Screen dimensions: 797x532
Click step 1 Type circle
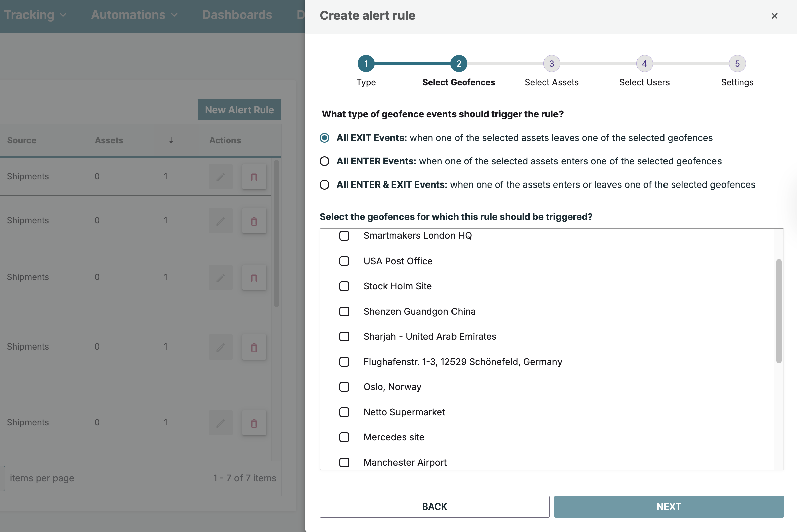(x=366, y=64)
